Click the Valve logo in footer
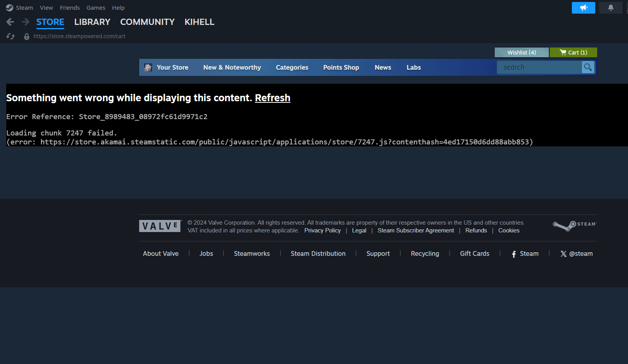The width and height of the screenshot is (628, 364). point(160,226)
